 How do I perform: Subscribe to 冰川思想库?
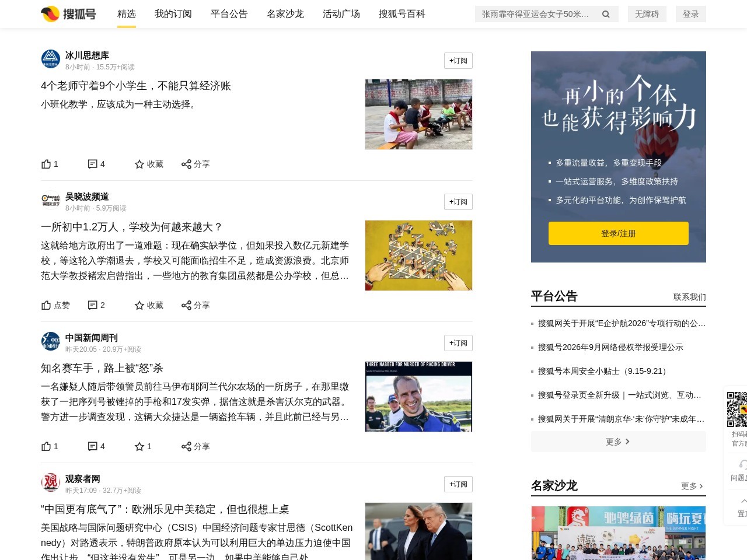pyautogui.click(x=458, y=61)
